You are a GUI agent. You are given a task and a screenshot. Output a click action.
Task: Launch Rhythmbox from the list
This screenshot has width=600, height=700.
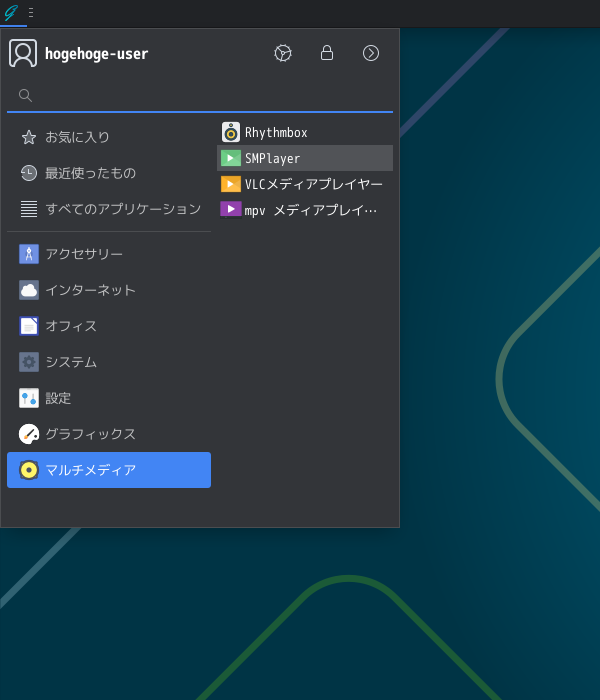coord(305,132)
